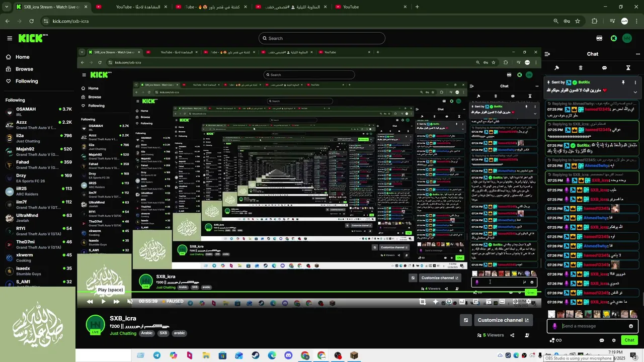Collapse the pinned message chevron

(635, 92)
